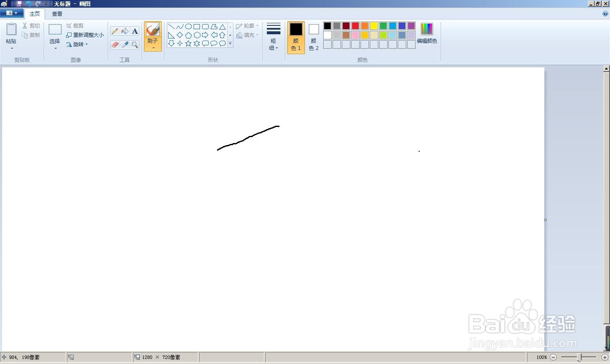This screenshot has width=610, height=364.
Task: Select the Color picker eyedropper tool
Action: (125, 44)
